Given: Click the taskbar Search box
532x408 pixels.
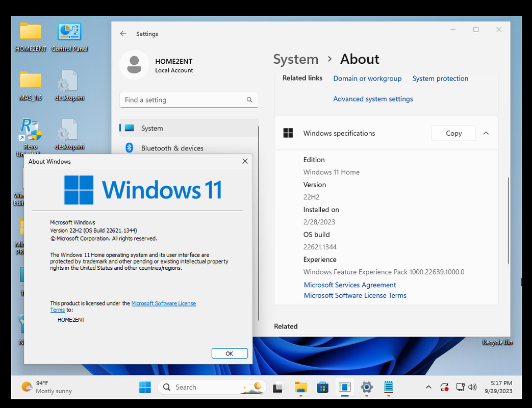Looking at the screenshot, I should (x=212, y=387).
